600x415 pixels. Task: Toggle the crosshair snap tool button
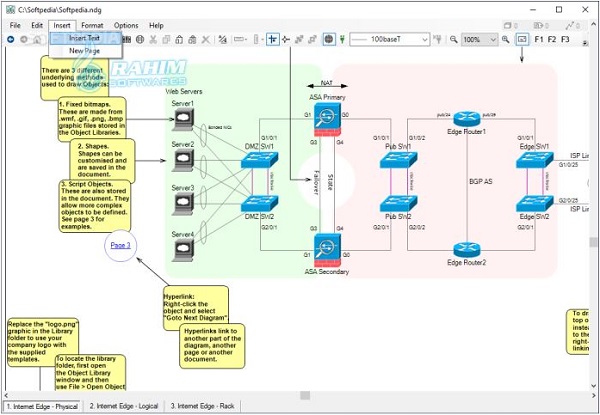(274, 39)
